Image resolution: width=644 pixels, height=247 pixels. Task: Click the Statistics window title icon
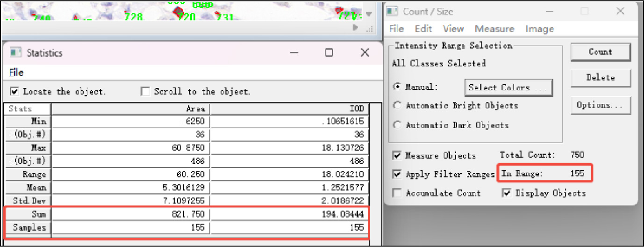[16, 53]
